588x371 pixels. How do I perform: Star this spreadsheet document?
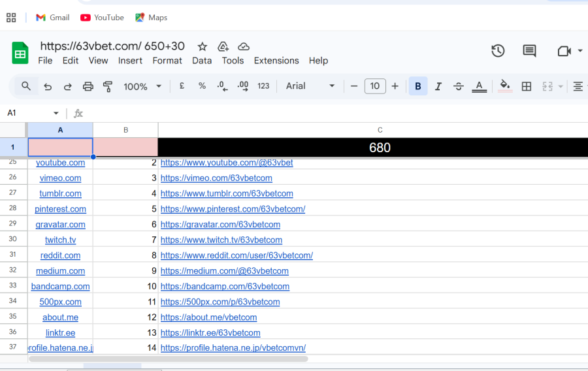tap(203, 46)
